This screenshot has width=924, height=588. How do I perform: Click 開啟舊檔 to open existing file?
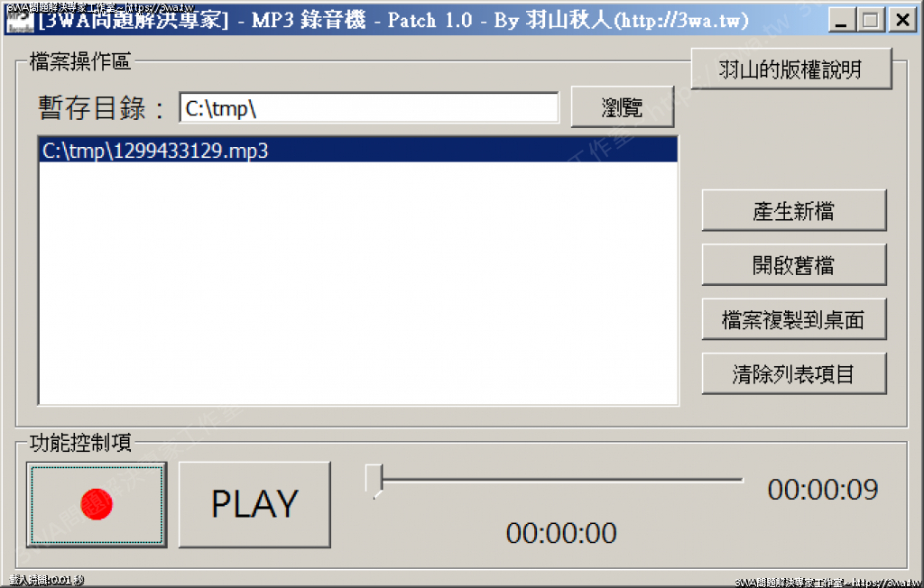(794, 265)
